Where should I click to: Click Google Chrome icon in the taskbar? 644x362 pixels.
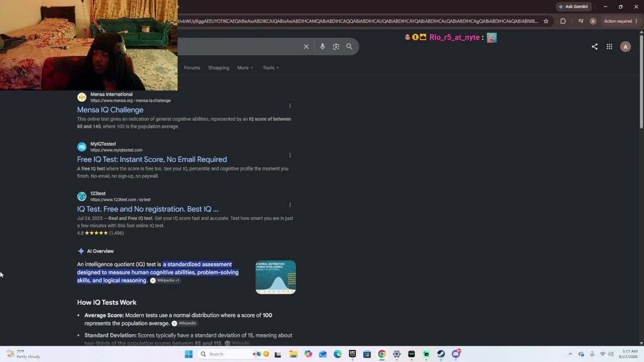point(382,354)
